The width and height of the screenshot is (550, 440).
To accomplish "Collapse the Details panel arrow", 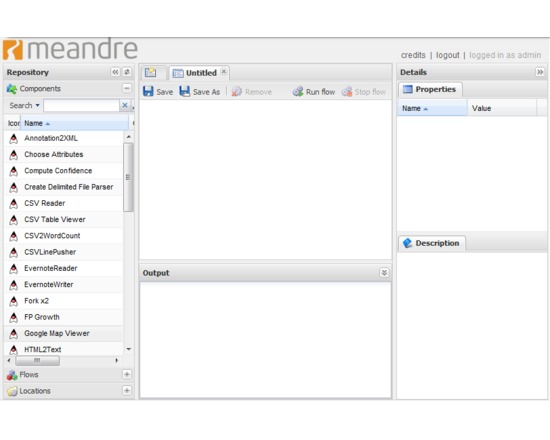I will 540,72.
